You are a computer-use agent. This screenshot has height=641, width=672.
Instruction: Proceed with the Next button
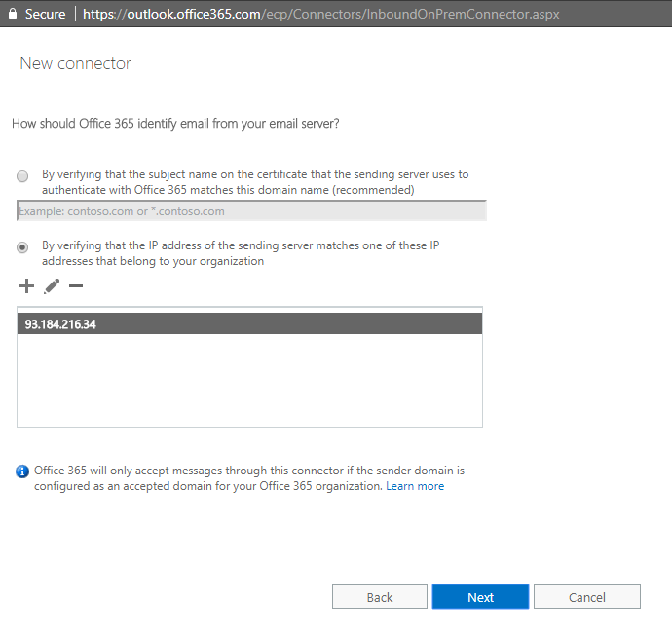click(x=480, y=597)
